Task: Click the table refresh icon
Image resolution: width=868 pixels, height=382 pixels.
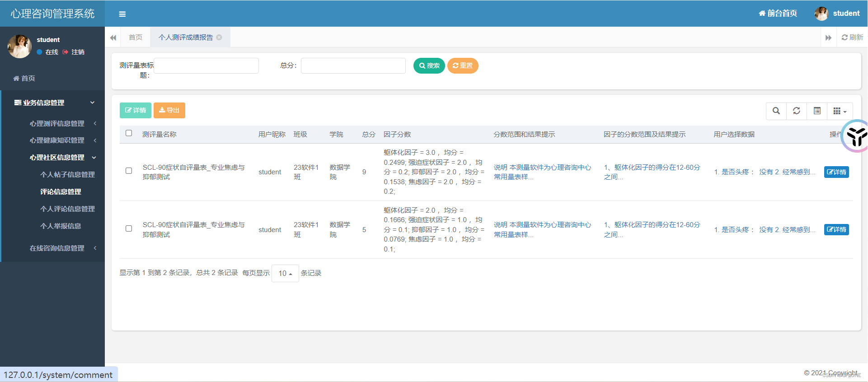Action: click(x=797, y=111)
